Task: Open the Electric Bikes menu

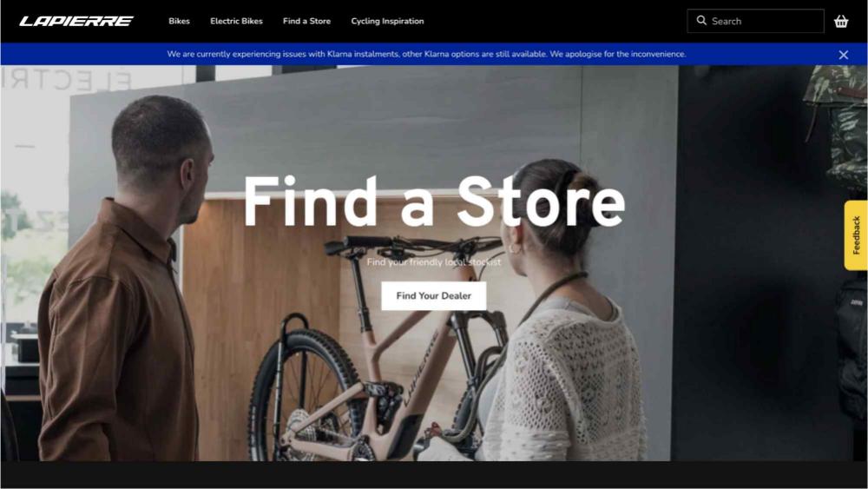Action: 236,21
